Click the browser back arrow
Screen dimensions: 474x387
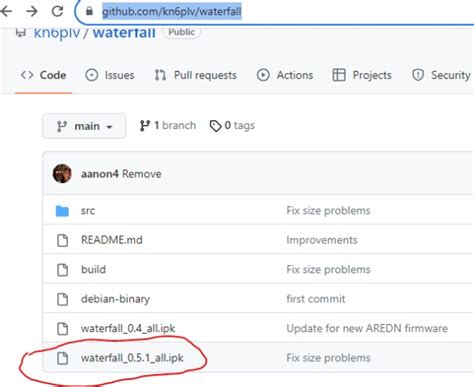click(6, 11)
